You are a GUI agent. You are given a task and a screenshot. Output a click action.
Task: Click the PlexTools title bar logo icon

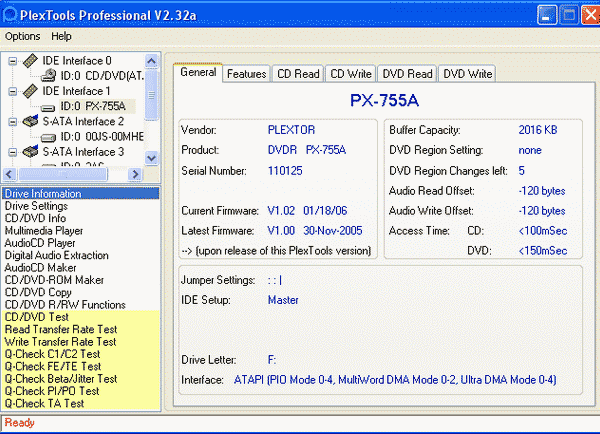[x=10, y=15]
